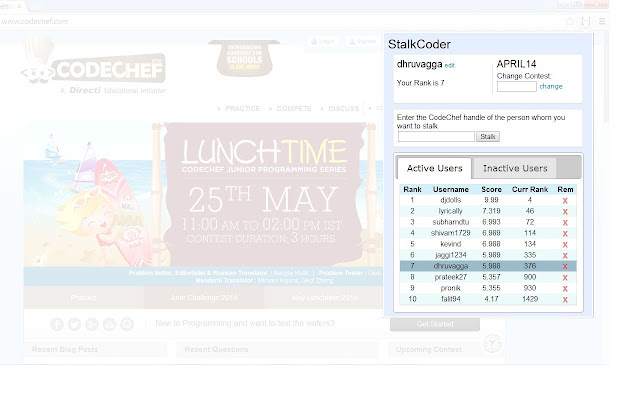Image resolution: width=640 pixels, height=400 pixels.
Task: Select the Active Users tab
Action: click(434, 168)
